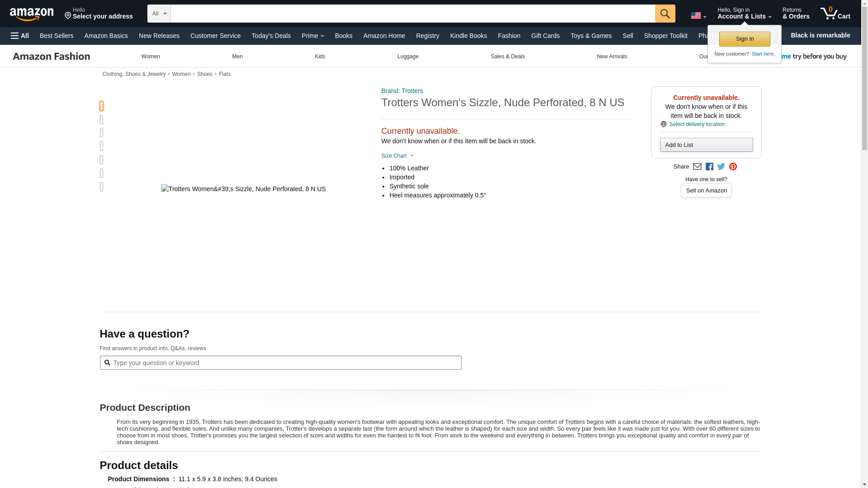868x488 pixels.
Task: Share product via email icon
Action: click(x=697, y=167)
